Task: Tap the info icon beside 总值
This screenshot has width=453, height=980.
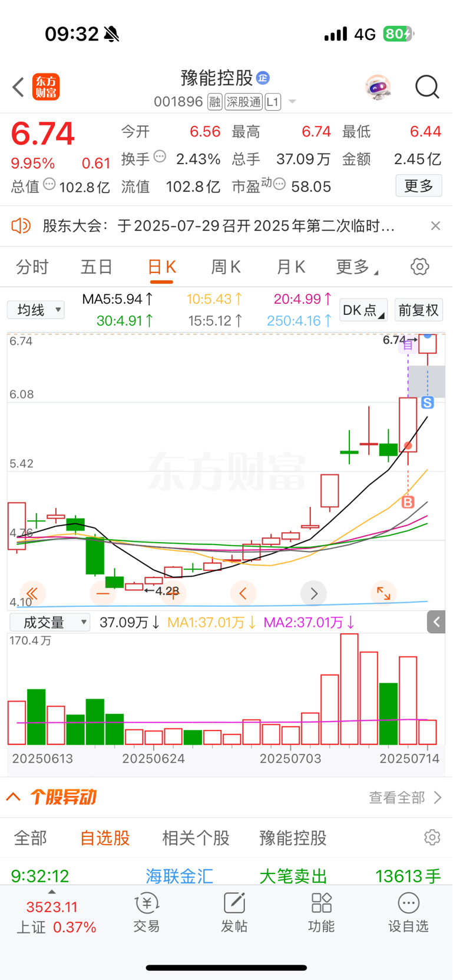Action: (49, 184)
